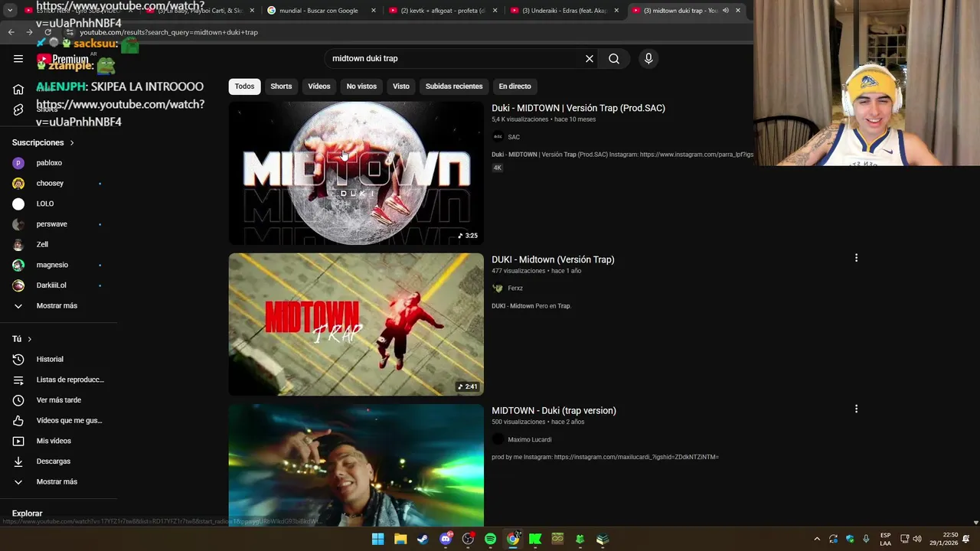Open options menu for DUKI Midtown Versión Trap
The width and height of the screenshot is (980, 551).
click(856, 258)
